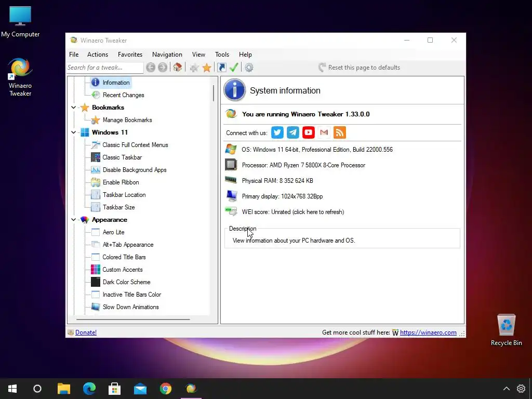Open Winaero Tweaker desktop shortcut
The width and height of the screenshot is (532, 399).
tap(20, 77)
